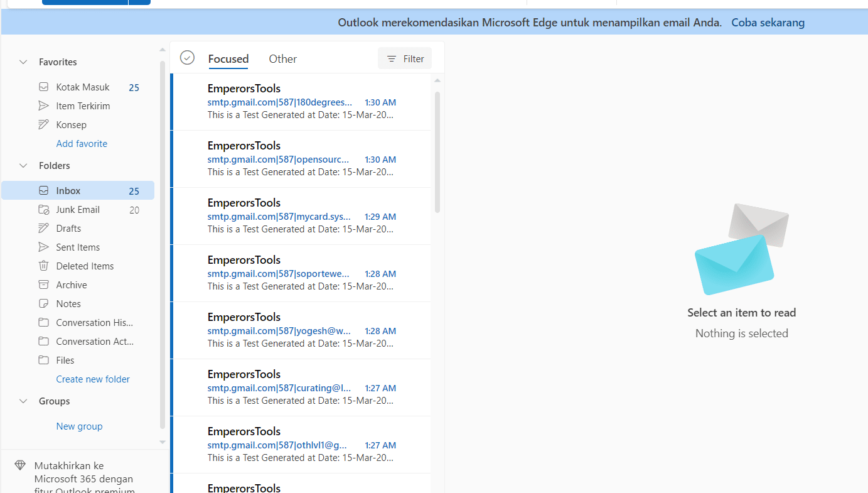
Task: Click the New group link
Action: click(x=79, y=426)
